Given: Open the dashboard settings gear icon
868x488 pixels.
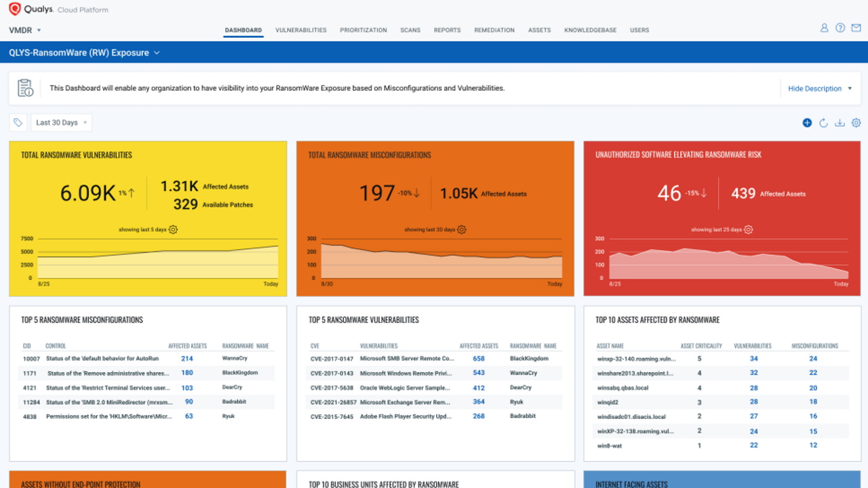Looking at the screenshot, I should pyautogui.click(x=856, y=123).
